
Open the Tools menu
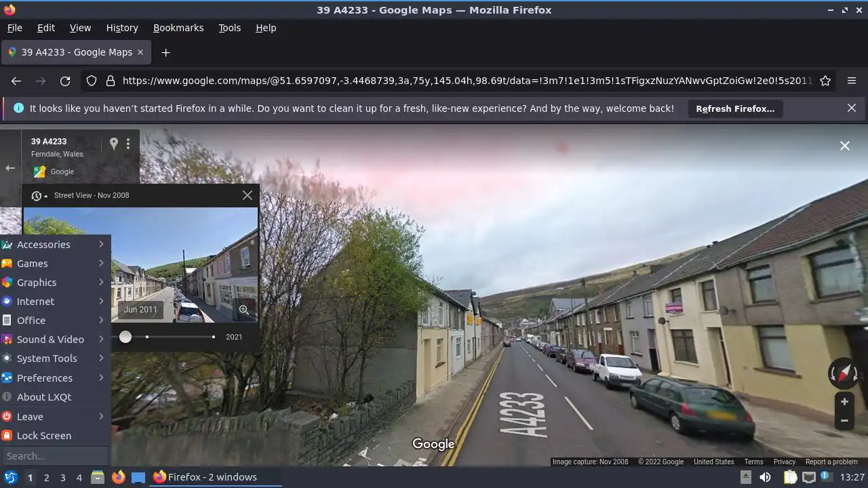229,28
